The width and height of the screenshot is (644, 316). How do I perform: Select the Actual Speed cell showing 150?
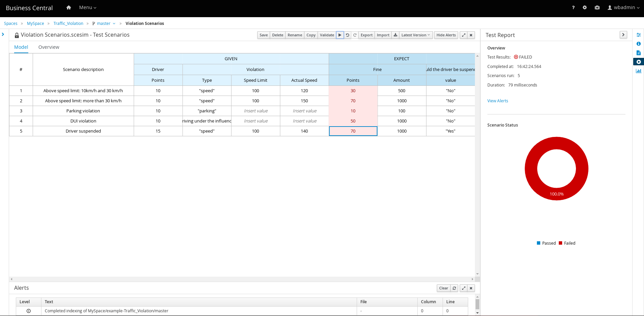304,101
